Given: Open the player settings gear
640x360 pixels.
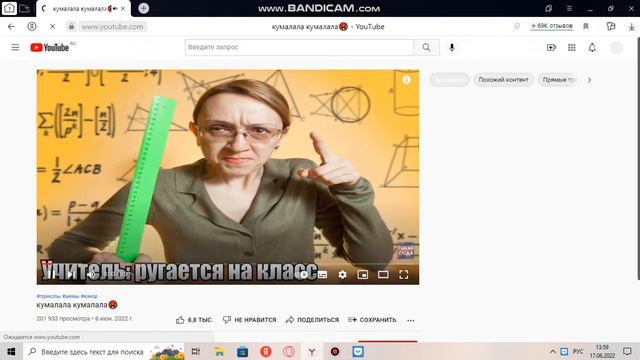Looking at the screenshot, I should pos(342,274).
